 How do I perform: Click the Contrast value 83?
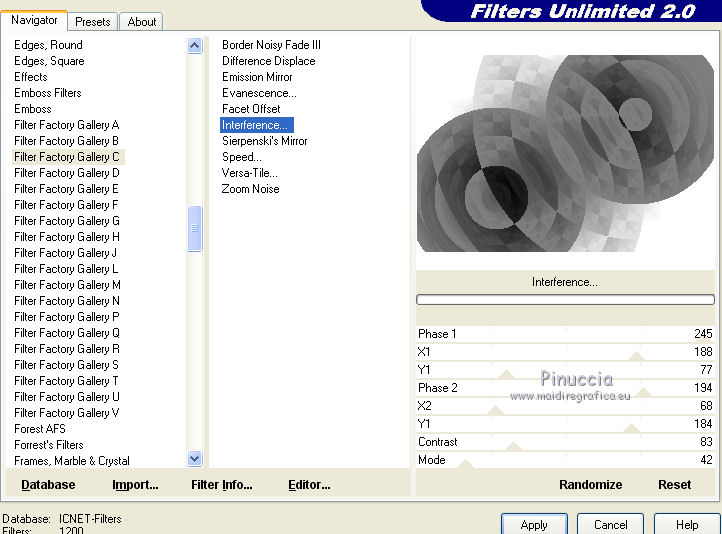pos(706,442)
